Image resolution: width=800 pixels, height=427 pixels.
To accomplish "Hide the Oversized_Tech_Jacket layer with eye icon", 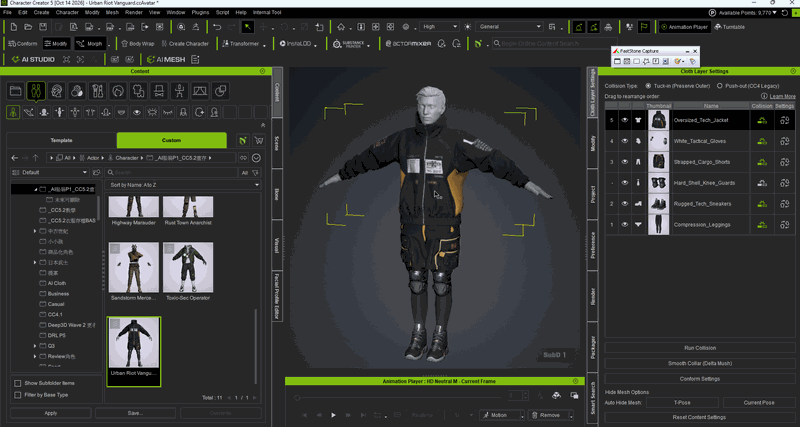I will [x=624, y=120].
